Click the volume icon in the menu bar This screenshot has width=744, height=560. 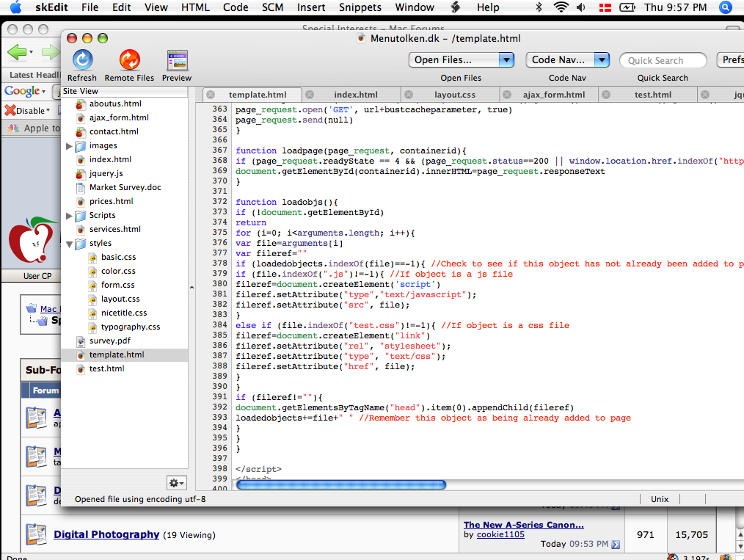pos(581,7)
